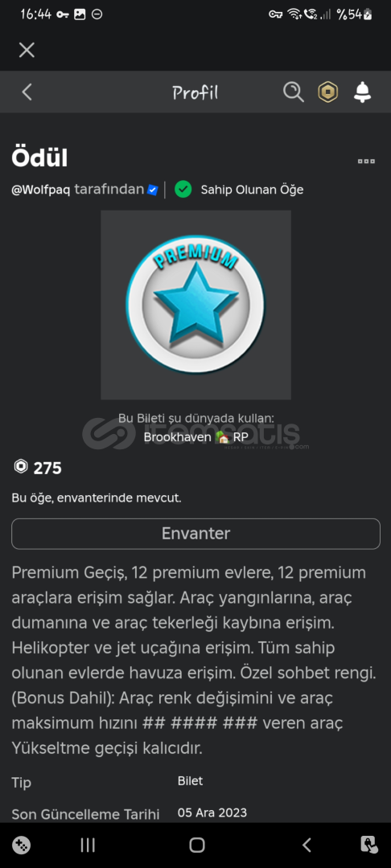Open the Robux balance icon
Viewport: 391px width, 868px height.
point(328,92)
